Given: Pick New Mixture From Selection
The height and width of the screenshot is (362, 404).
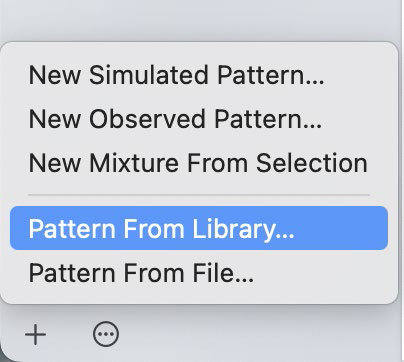Looking at the screenshot, I should 199,163.
